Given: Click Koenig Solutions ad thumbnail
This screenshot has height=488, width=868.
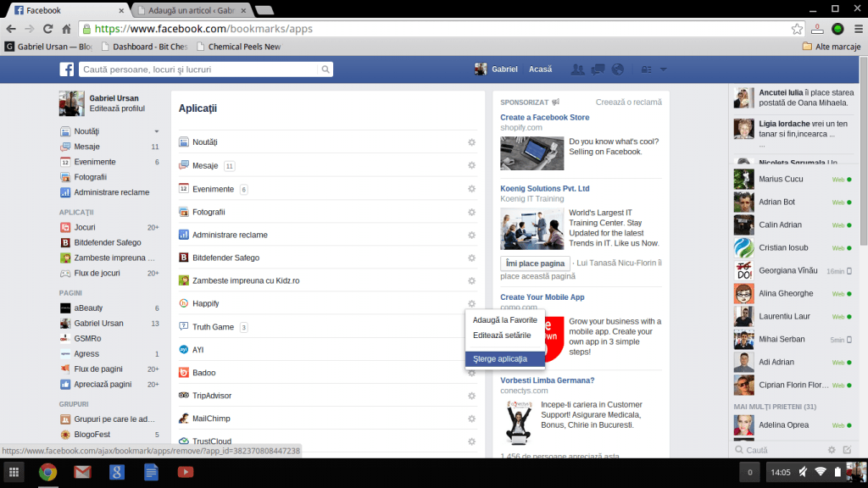Looking at the screenshot, I should [x=532, y=229].
